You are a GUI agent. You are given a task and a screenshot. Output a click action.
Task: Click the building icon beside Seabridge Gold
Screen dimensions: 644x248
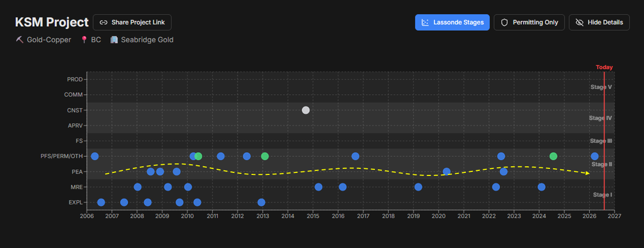114,40
